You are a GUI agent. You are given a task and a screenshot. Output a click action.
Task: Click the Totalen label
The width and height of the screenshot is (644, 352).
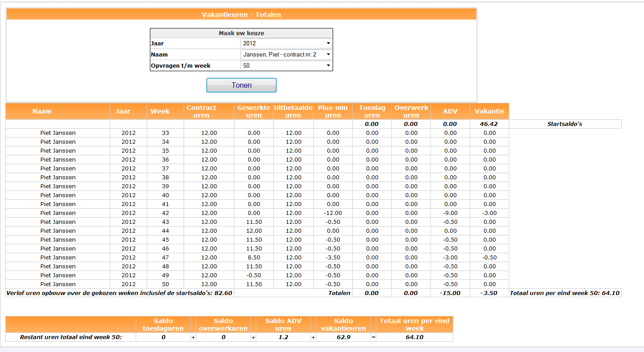[339, 293]
